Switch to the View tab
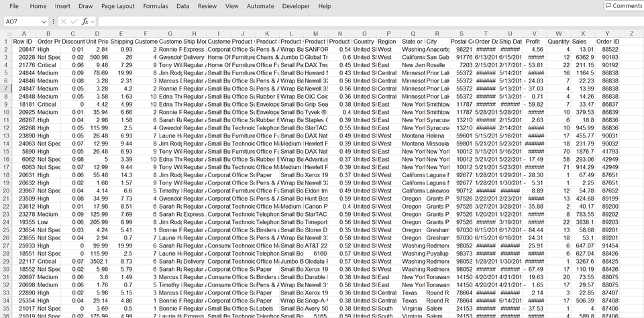 [x=231, y=6]
